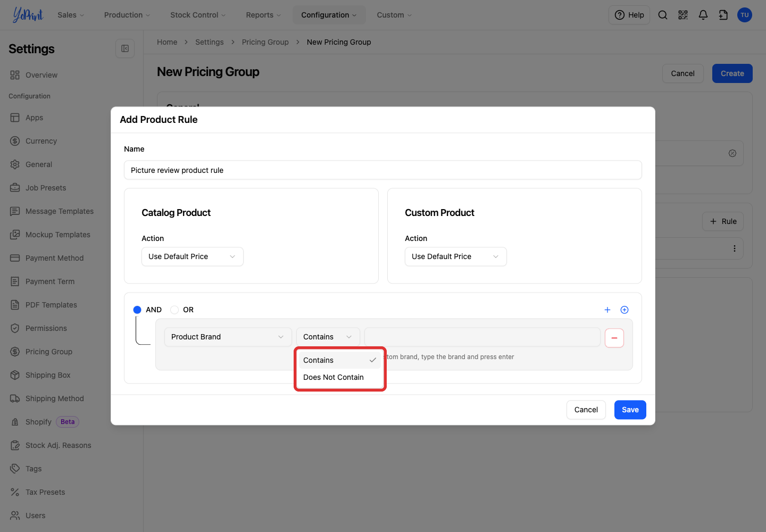The width and height of the screenshot is (766, 532).
Task: Open the QR code scanner icon
Action: pyautogui.click(x=683, y=15)
